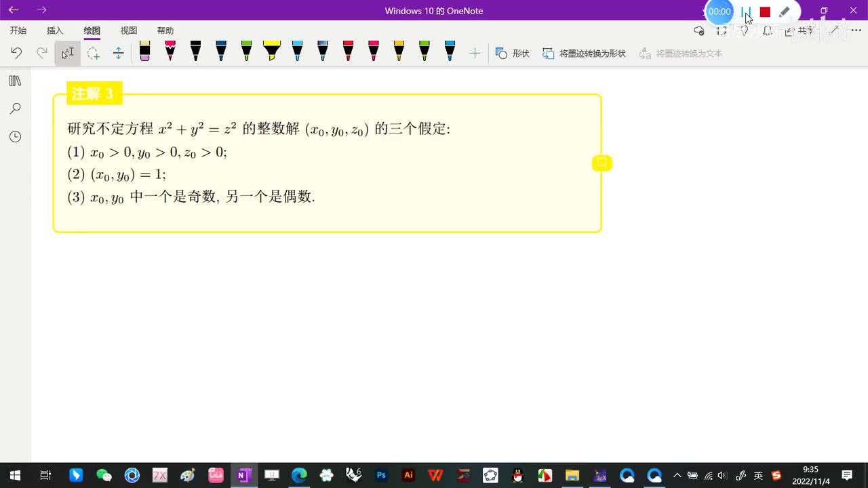Click the 注解 3 heading
The image size is (868, 488).
tap(94, 94)
